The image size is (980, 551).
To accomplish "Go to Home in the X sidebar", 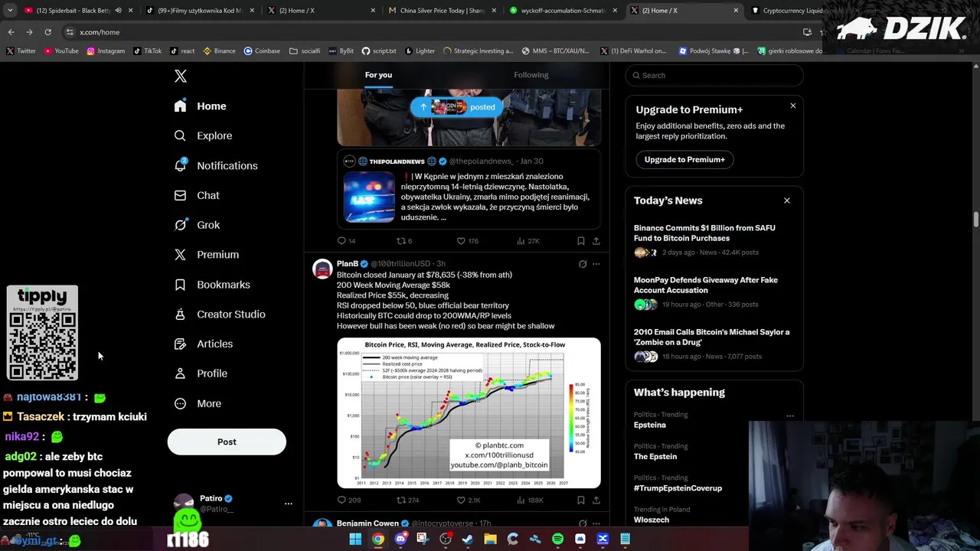I will pyautogui.click(x=200, y=106).
